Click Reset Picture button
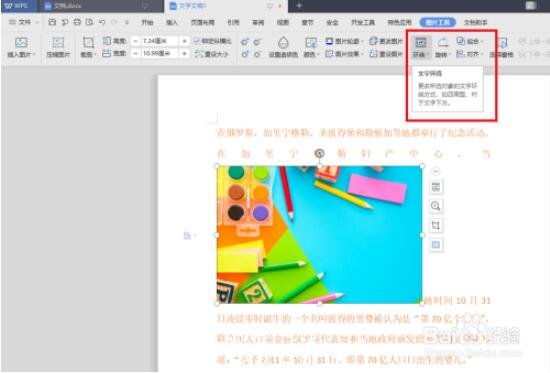 click(x=386, y=54)
